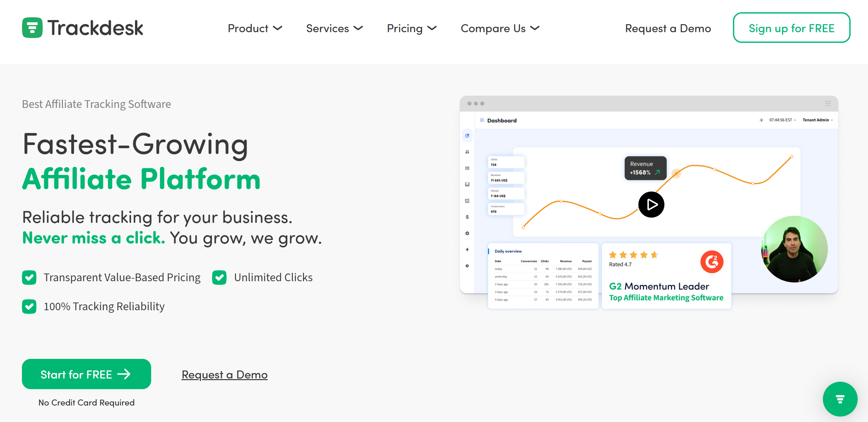The height and width of the screenshot is (422, 868).
Task: Click the Unlimited Clicks checkmark
Action: pyautogui.click(x=219, y=277)
